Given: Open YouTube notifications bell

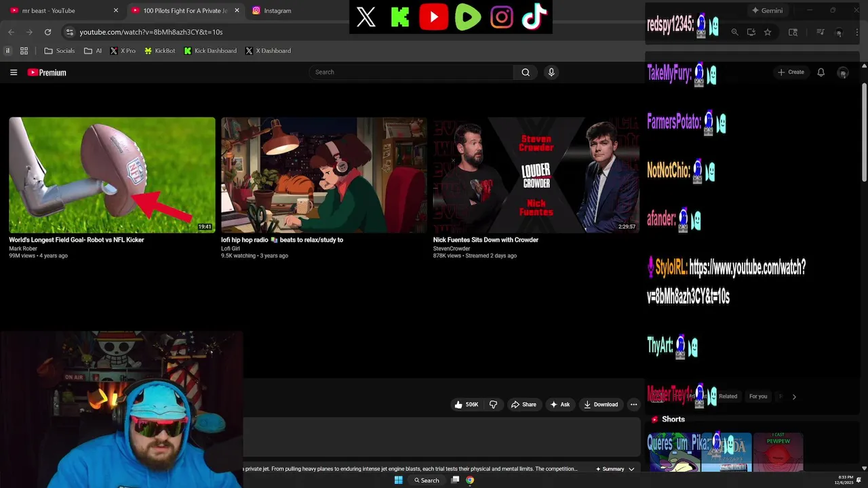Looking at the screenshot, I should click(x=821, y=72).
